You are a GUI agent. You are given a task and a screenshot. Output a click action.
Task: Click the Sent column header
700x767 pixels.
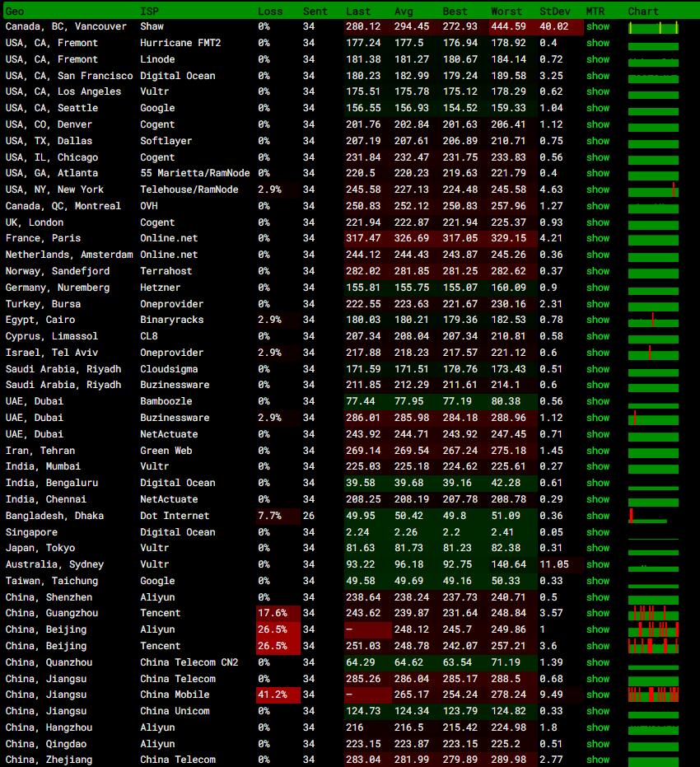click(x=315, y=12)
